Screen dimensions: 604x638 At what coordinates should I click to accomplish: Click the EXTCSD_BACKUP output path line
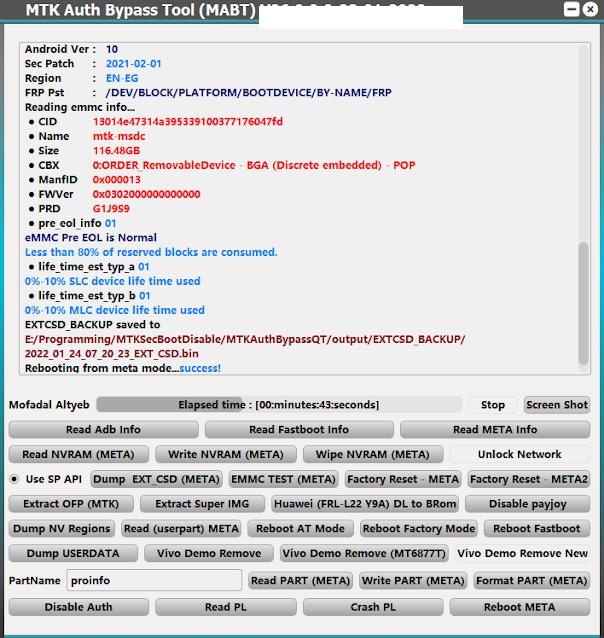click(x=245, y=339)
